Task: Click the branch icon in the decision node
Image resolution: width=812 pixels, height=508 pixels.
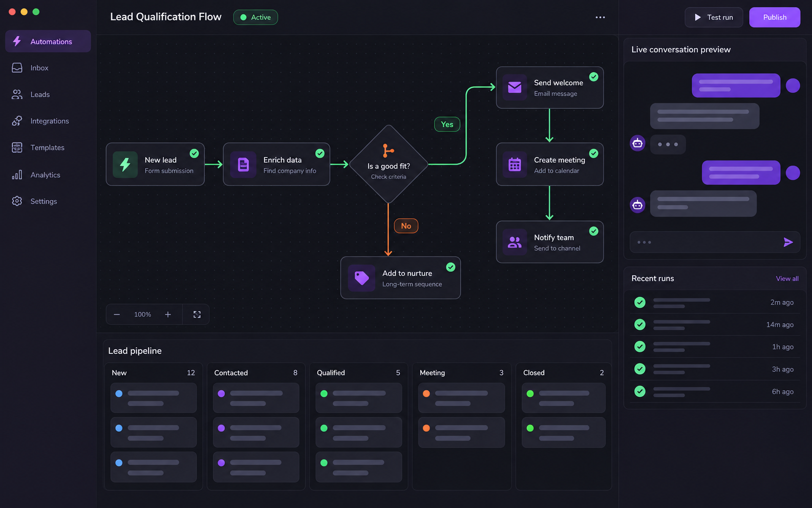Action: coord(389,151)
